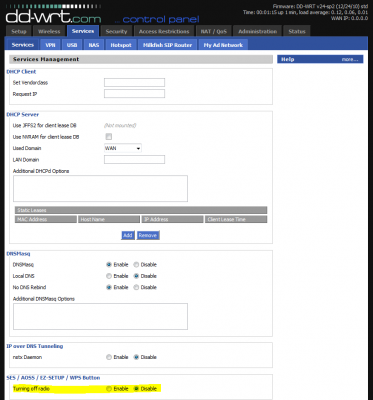Click the Static Leases header bar
This screenshot has width=373, height=400.
point(141,210)
